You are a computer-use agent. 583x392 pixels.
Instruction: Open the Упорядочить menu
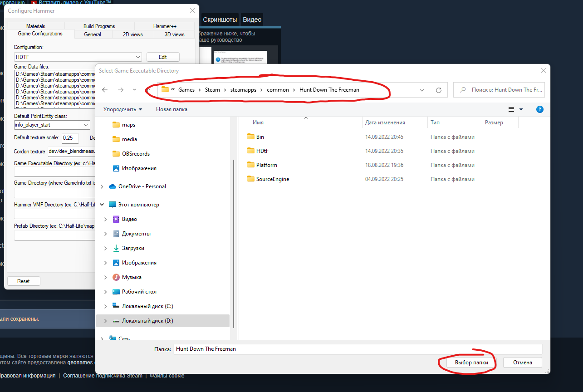(122, 109)
